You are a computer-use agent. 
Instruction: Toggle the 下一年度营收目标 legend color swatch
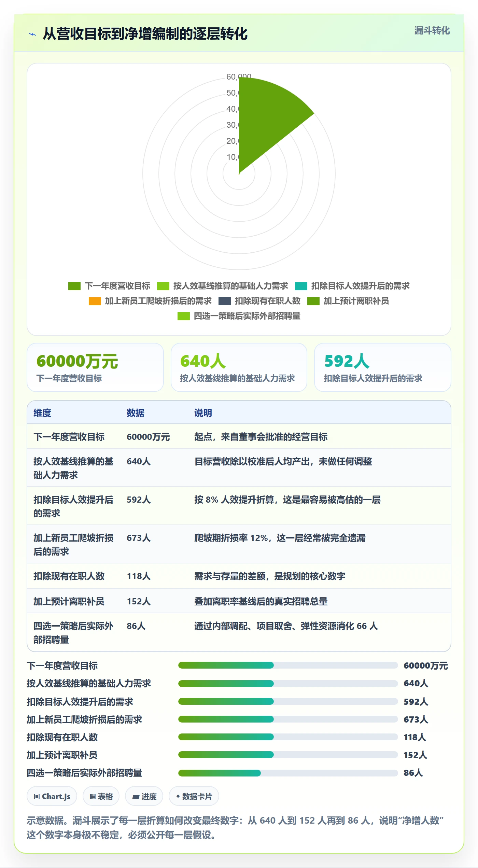[x=74, y=286]
